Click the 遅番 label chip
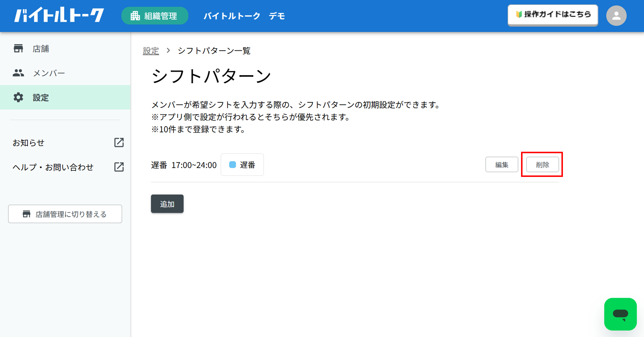This screenshot has height=337, width=644. click(242, 164)
